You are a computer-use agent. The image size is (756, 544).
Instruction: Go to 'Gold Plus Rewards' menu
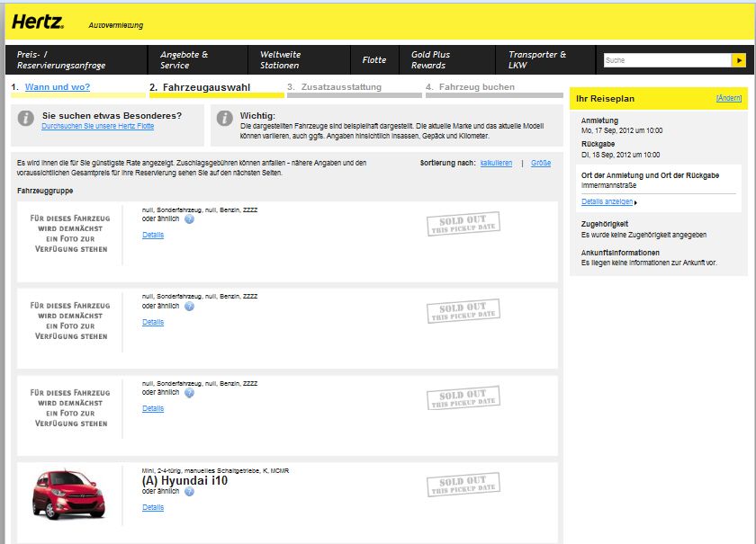click(x=430, y=60)
